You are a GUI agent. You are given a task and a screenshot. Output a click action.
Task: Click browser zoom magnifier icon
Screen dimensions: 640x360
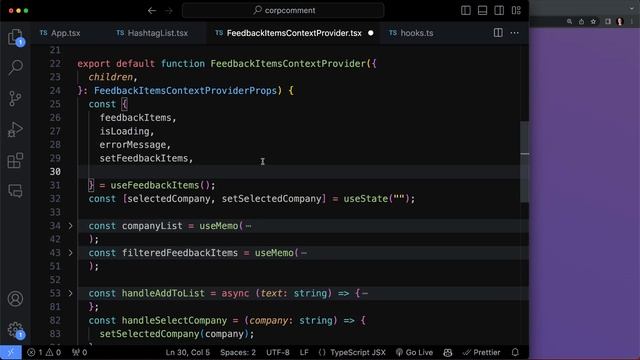[569, 22]
